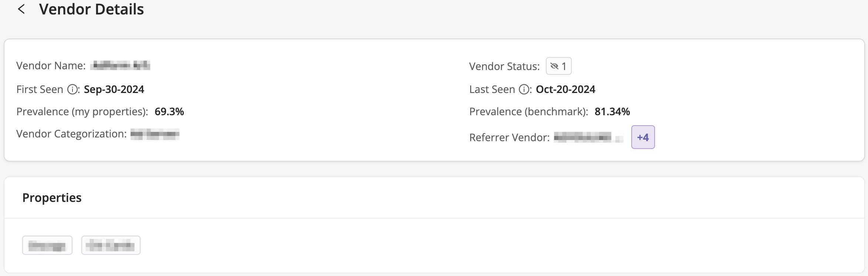Click the Vendor Details page title
Screen dimensions: 868x276
pos(91,9)
